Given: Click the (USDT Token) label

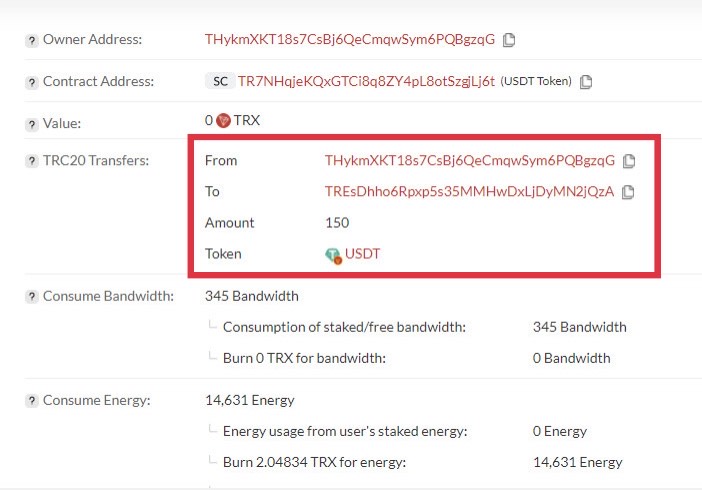Looking at the screenshot, I should (x=536, y=81).
